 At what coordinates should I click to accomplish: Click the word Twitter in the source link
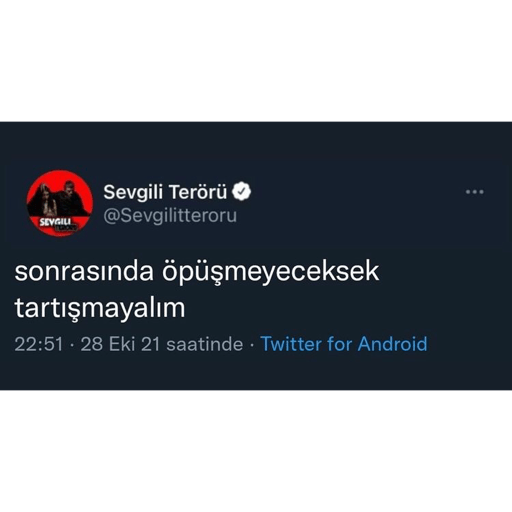[x=291, y=344]
